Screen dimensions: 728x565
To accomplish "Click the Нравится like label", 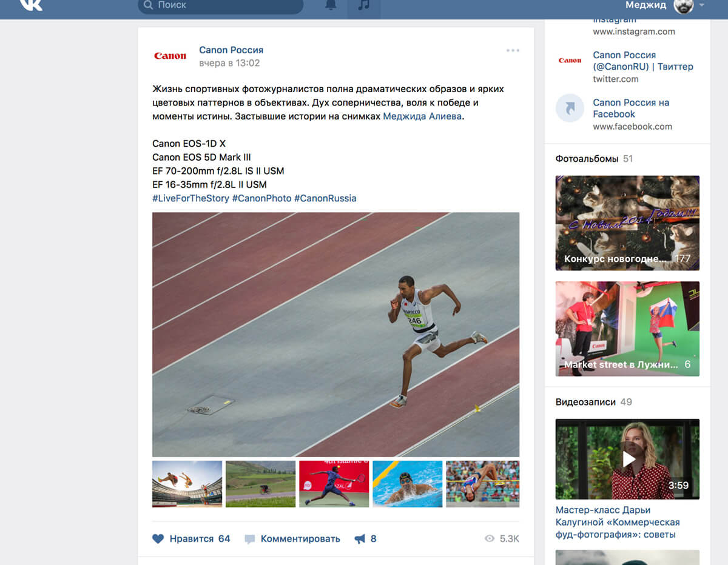I will (192, 539).
